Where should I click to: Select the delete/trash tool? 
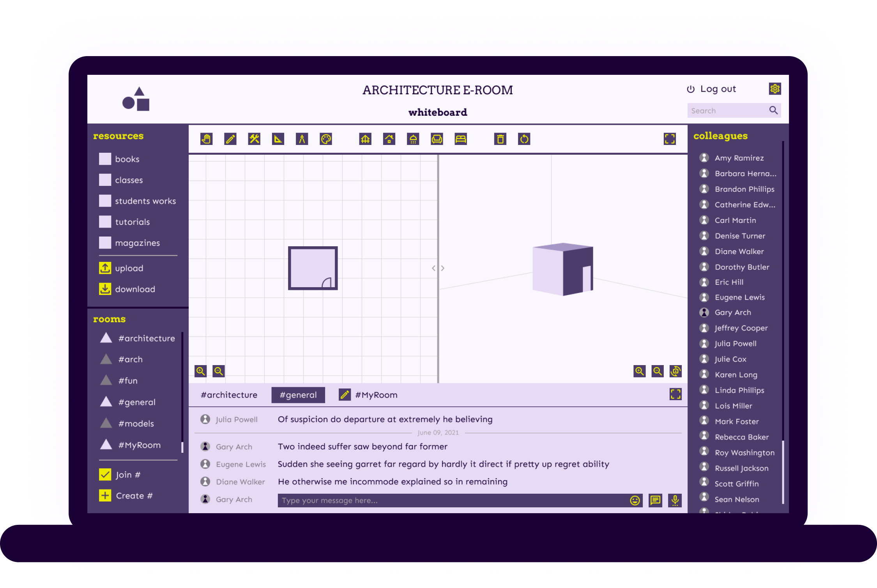(x=500, y=138)
